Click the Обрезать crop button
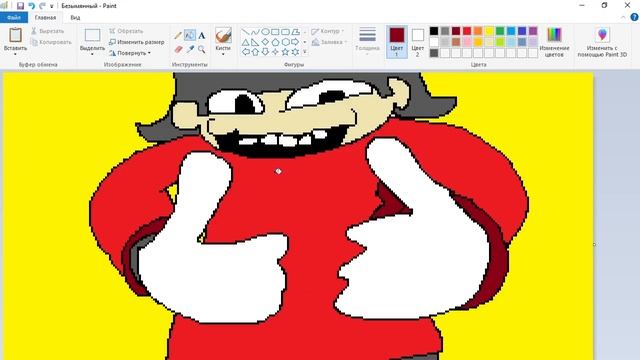Screen dimensions: 640x360 click(x=126, y=31)
